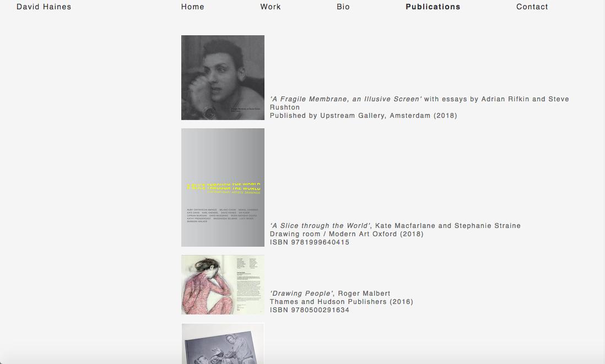Click ISBN 9781999640415 text
The width and height of the screenshot is (605, 364).
[309, 242]
